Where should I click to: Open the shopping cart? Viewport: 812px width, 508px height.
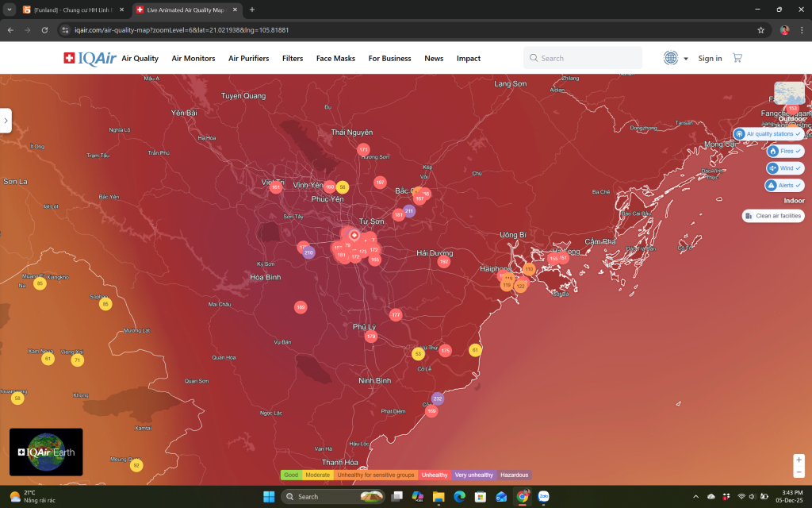[737, 57]
